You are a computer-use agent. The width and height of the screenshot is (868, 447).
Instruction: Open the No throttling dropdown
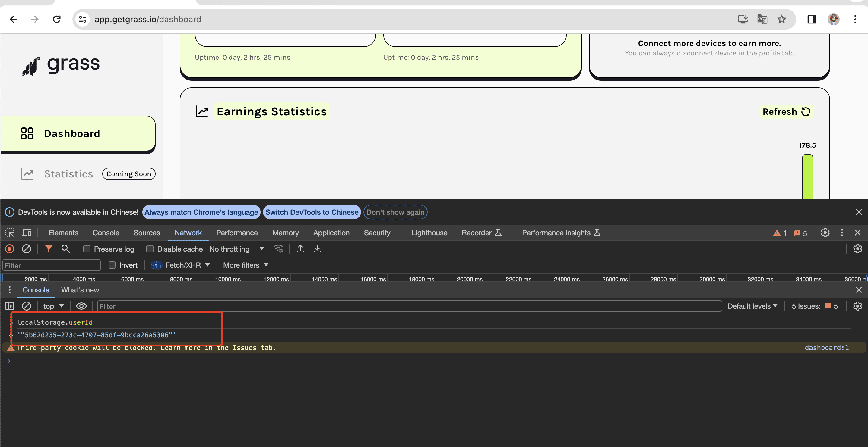tap(236, 249)
